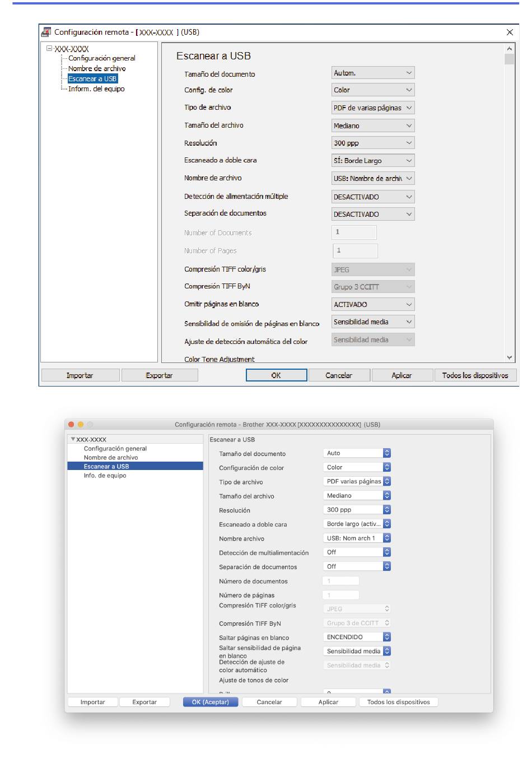Click Todos los dispositivos in the Windows dialog

click(x=475, y=375)
